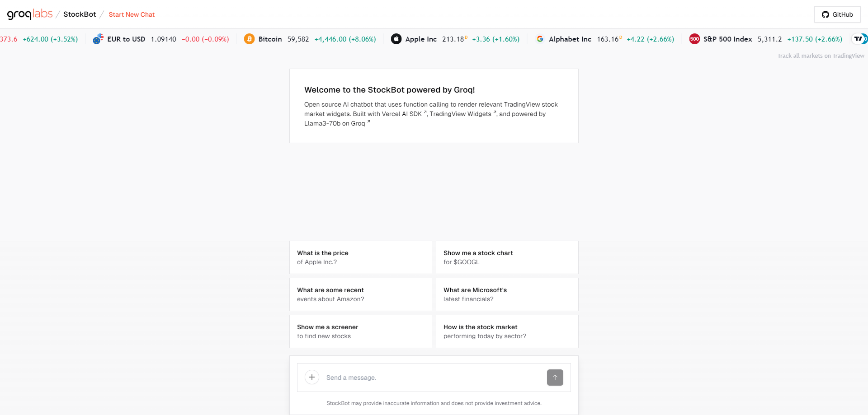
Task: Click the orange Bitcoin icon
Action: (x=249, y=39)
